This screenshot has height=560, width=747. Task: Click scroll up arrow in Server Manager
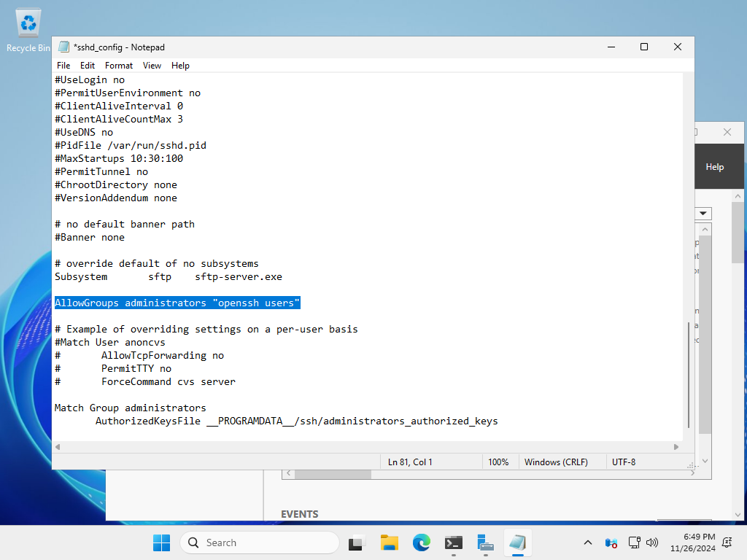click(x=738, y=196)
